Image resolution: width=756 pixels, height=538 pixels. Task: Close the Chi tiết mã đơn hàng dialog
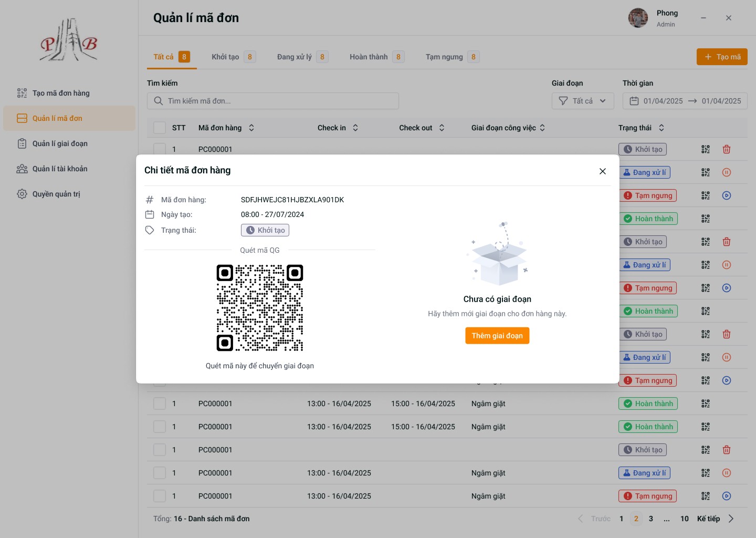click(x=603, y=171)
